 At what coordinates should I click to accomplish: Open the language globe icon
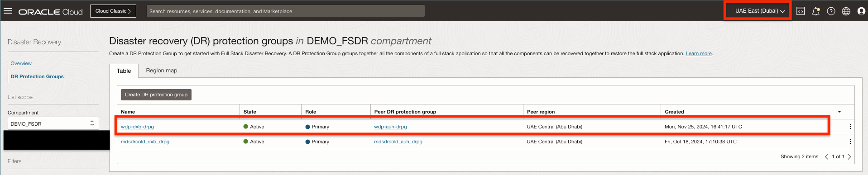click(846, 11)
